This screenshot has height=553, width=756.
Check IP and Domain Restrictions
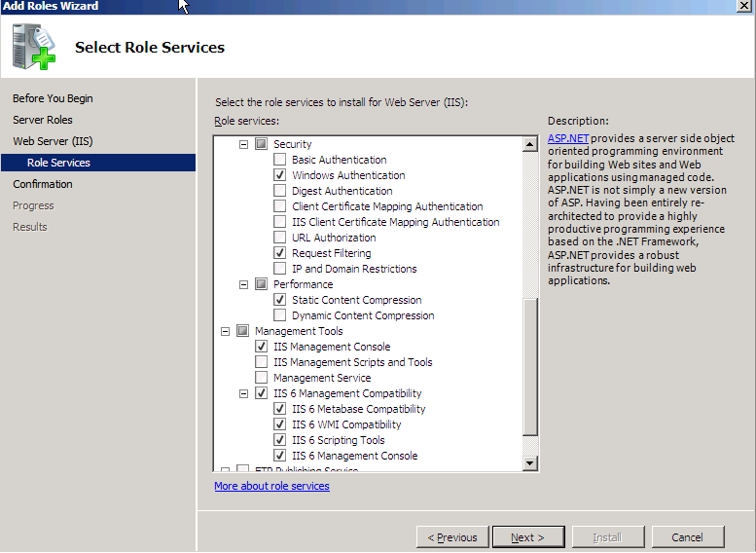(x=279, y=269)
